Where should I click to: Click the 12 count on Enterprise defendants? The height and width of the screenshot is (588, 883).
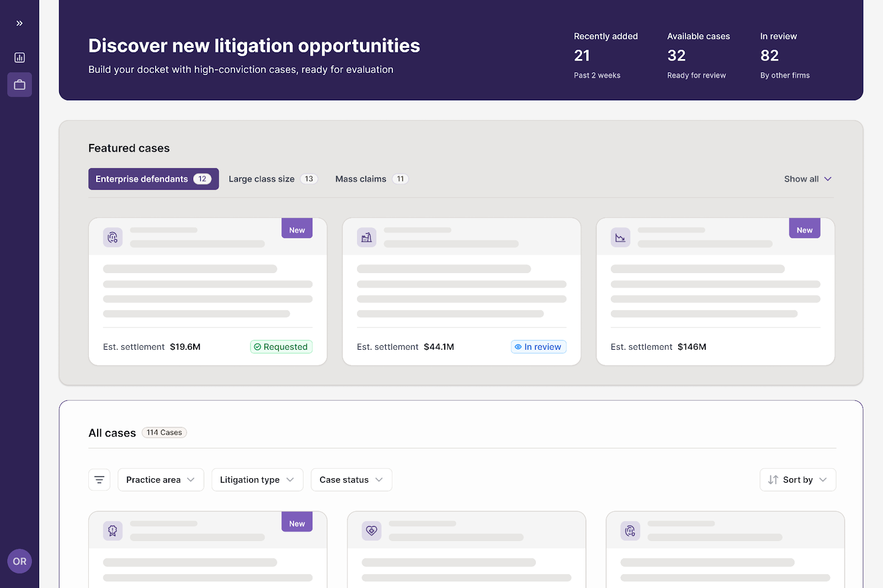pos(203,179)
